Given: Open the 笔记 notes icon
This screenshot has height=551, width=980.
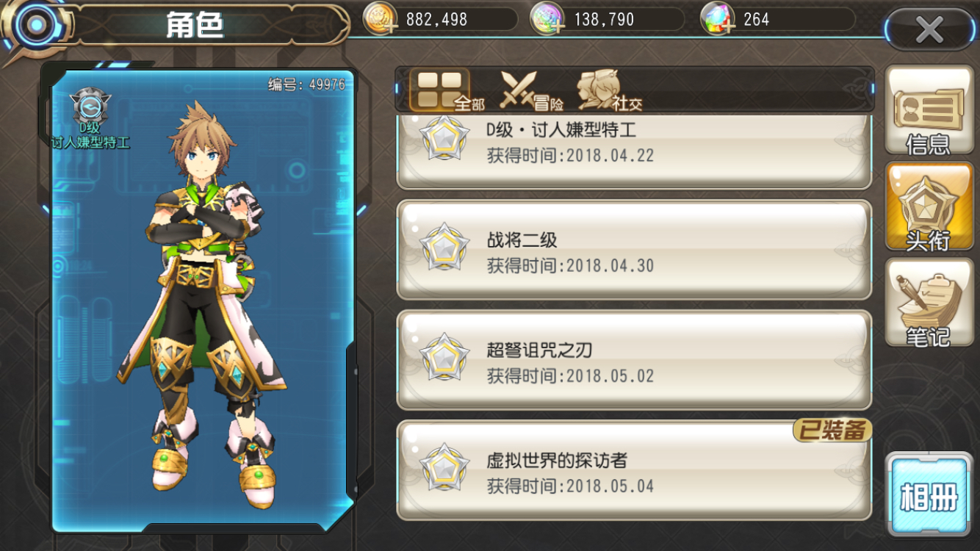Looking at the screenshot, I should click(929, 303).
